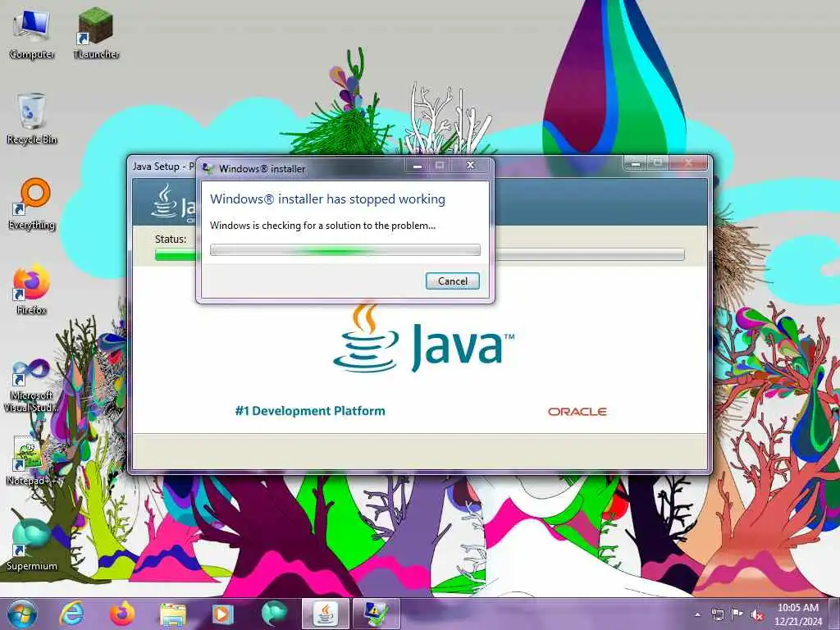Open Firefox from the taskbar
This screenshot has height=630, width=840.
(121, 614)
